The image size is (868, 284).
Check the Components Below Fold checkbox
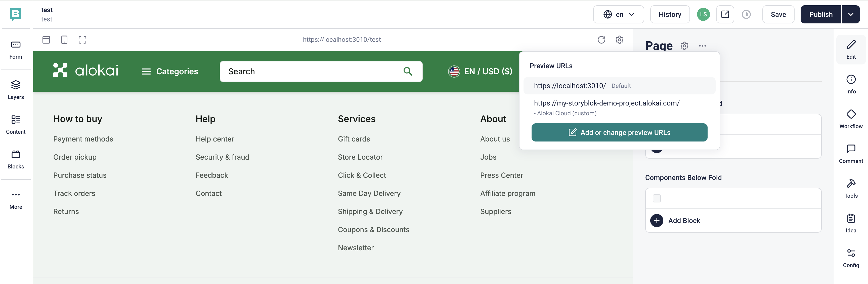(656, 198)
